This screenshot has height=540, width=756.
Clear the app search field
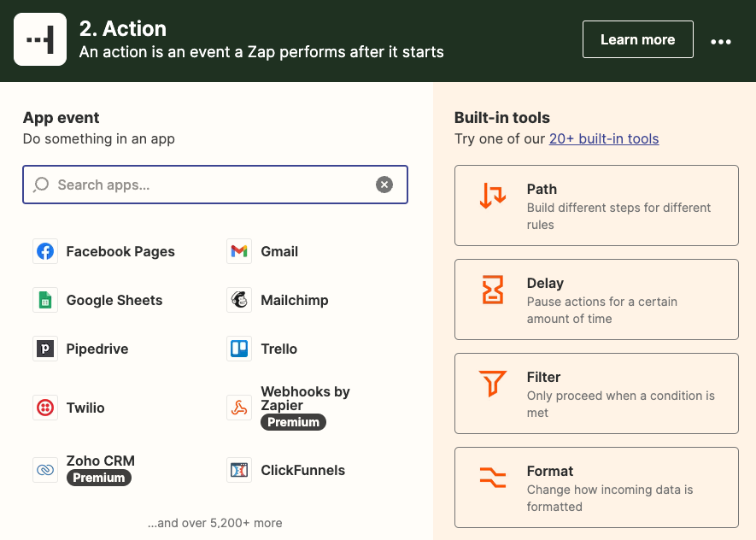384,185
